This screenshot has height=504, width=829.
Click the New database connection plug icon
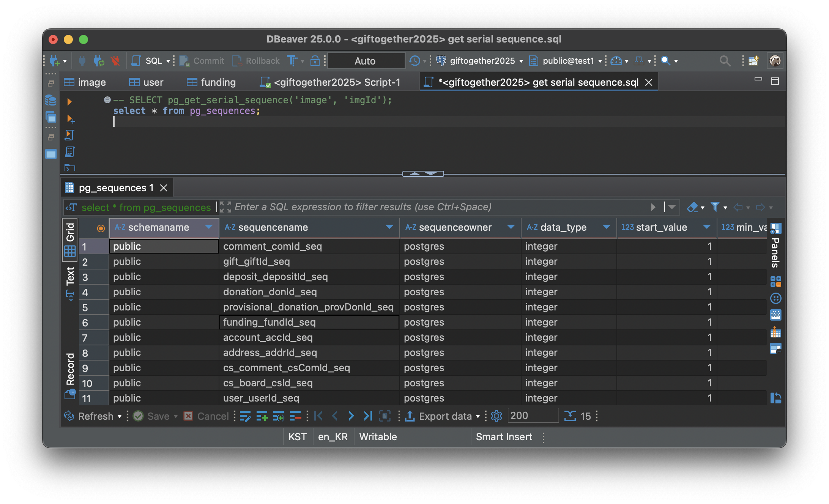55,61
